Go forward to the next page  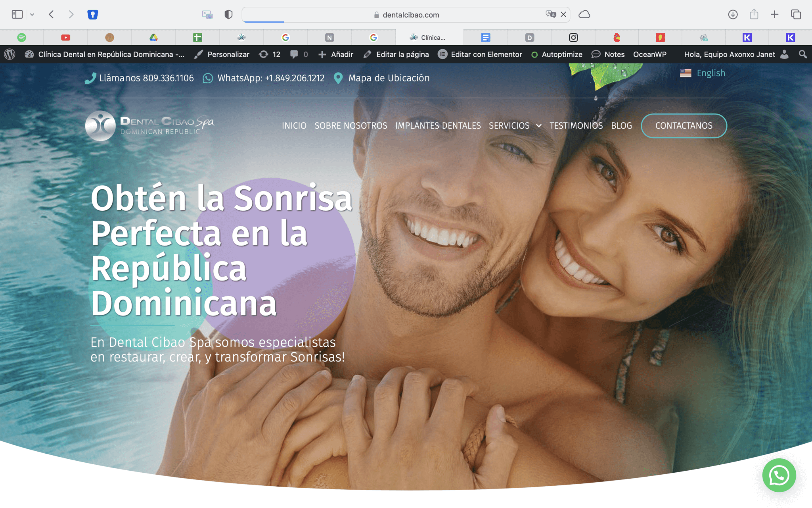click(x=71, y=15)
